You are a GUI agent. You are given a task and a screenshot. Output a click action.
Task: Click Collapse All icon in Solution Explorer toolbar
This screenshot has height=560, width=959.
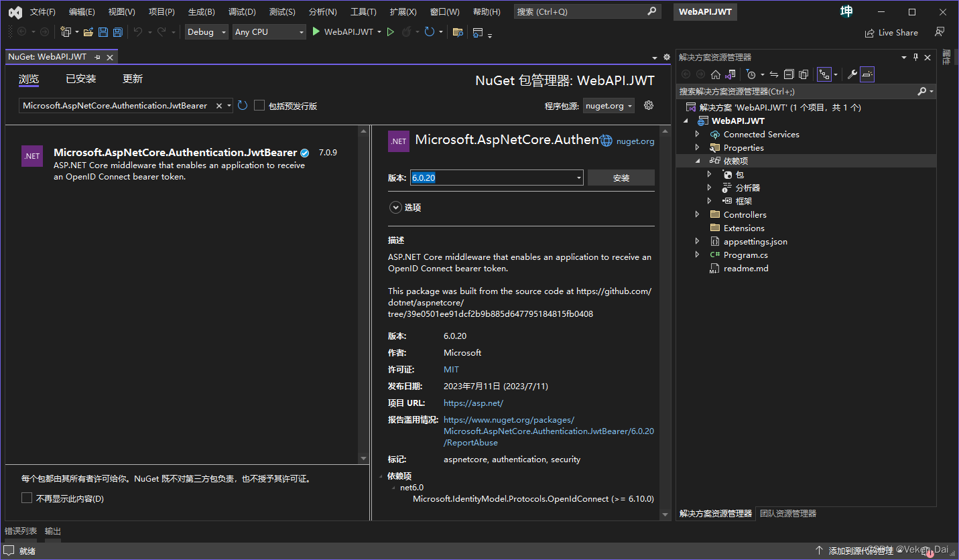point(789,74)
